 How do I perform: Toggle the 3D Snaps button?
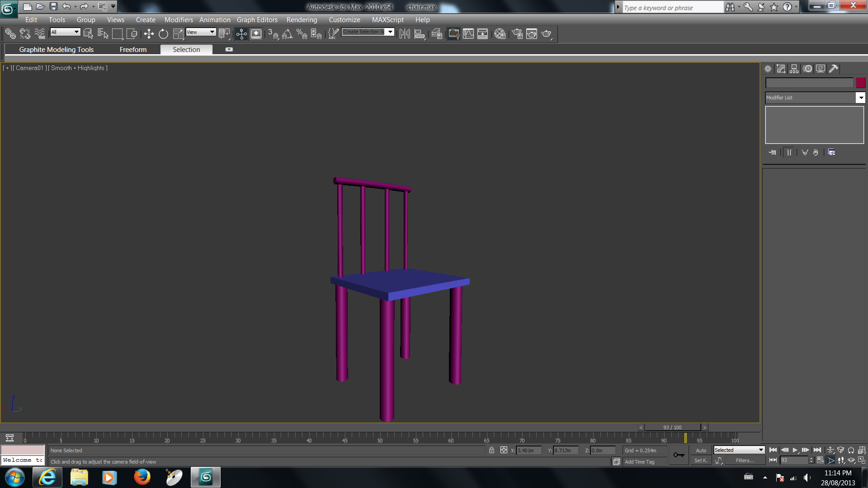[x=273, y=34]
